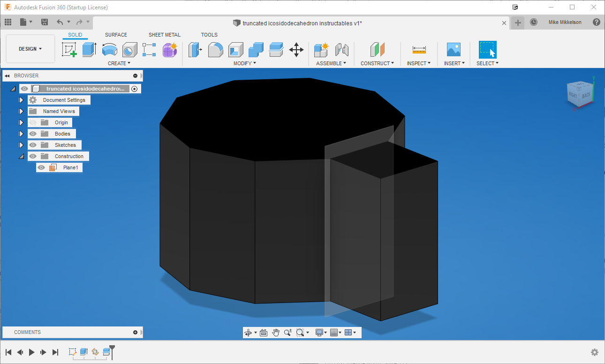Click Mike Mikkelson account name

click(566, 22)
